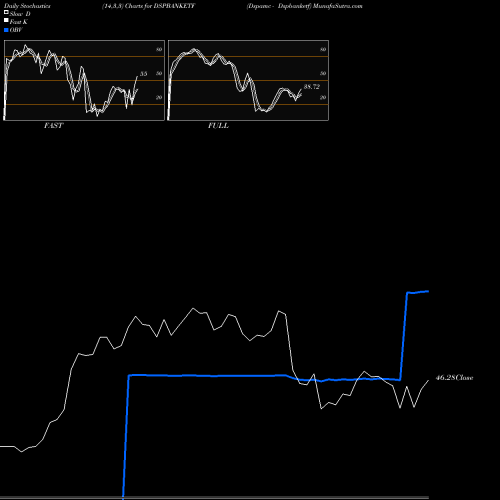
Task: Click the FULL label under the chart
Action: (x=218, y=126)
